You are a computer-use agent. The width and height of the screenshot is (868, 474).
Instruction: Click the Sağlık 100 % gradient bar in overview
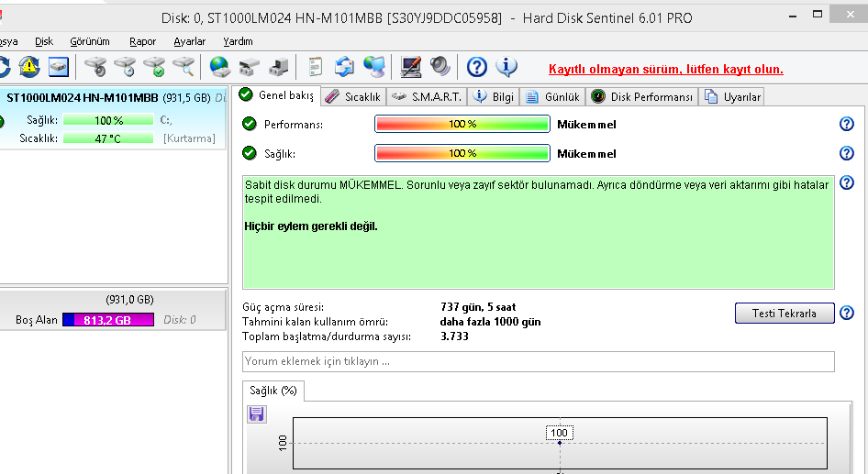tap(462, 153)
